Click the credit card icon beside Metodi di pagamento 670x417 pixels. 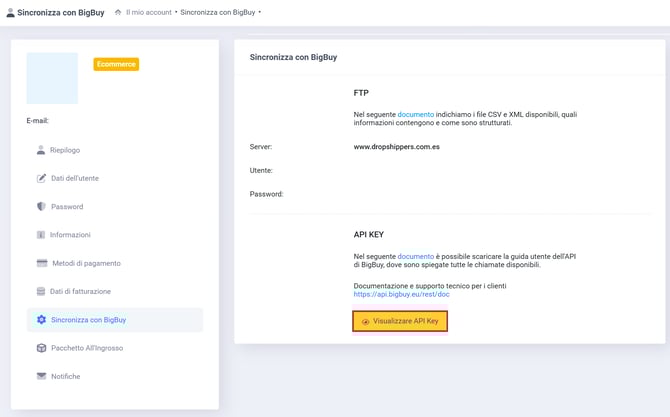click(x=42, y=263)
